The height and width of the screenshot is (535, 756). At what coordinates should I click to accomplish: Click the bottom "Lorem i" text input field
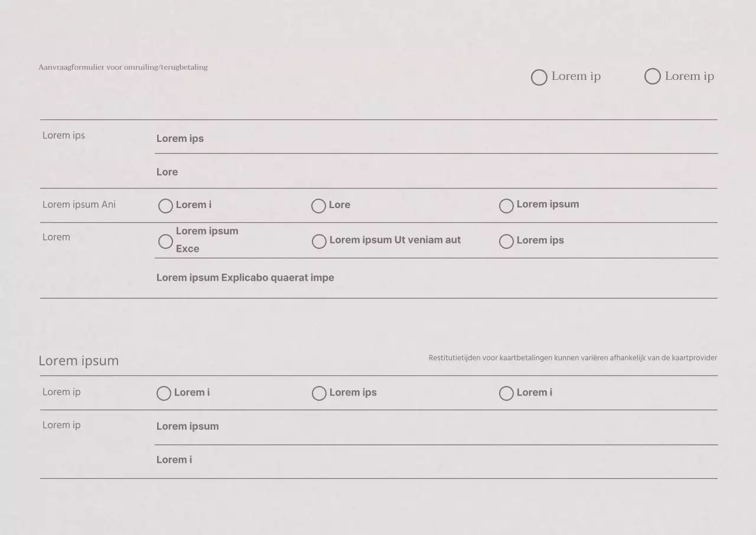point(436,460)
